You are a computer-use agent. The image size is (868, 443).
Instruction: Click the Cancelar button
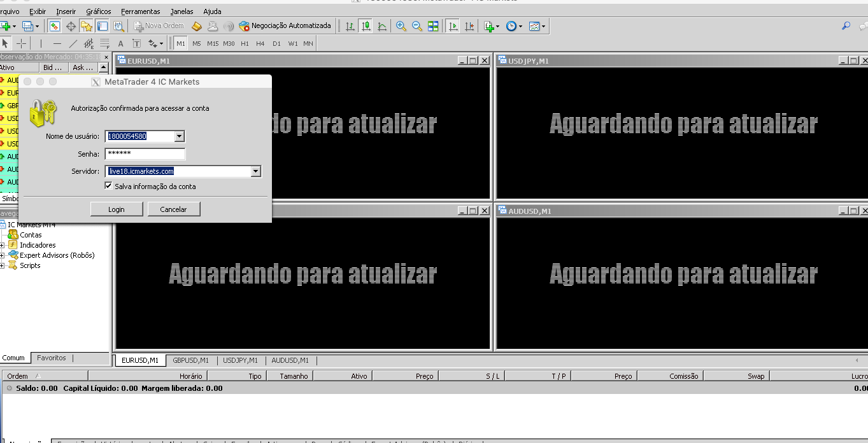[x=174, y=209]
